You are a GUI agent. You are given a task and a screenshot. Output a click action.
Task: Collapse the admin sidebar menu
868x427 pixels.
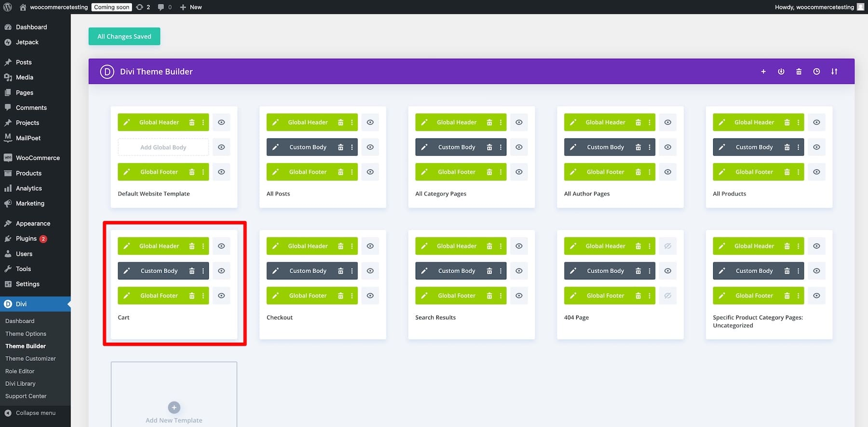(35, 413)
